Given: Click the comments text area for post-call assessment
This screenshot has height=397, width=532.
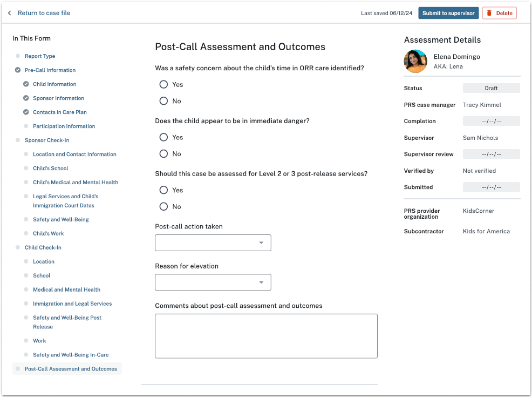Looking at the screenshot, I should 266,336.
